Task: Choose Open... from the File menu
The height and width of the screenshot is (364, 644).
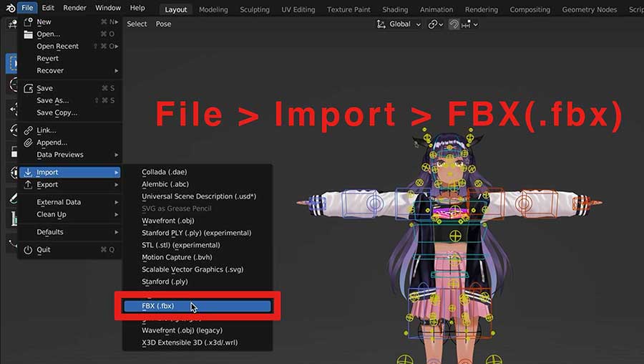Action: coord(70,34)
